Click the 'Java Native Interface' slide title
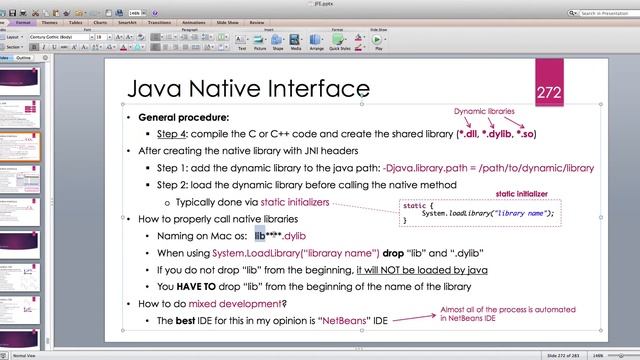 249,88
